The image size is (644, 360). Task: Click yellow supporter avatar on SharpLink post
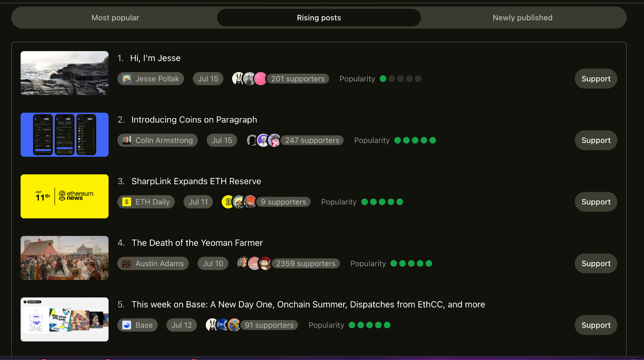[228, 202]
